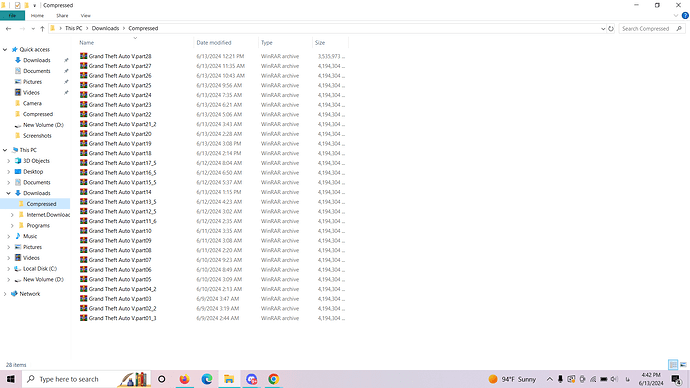Open Firefox from the taskbar

click(184, 379)
